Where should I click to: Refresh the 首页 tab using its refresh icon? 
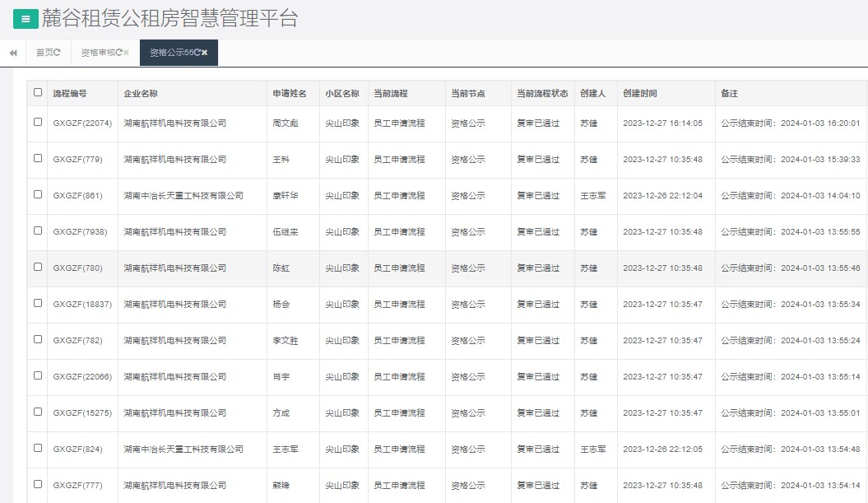58,52
